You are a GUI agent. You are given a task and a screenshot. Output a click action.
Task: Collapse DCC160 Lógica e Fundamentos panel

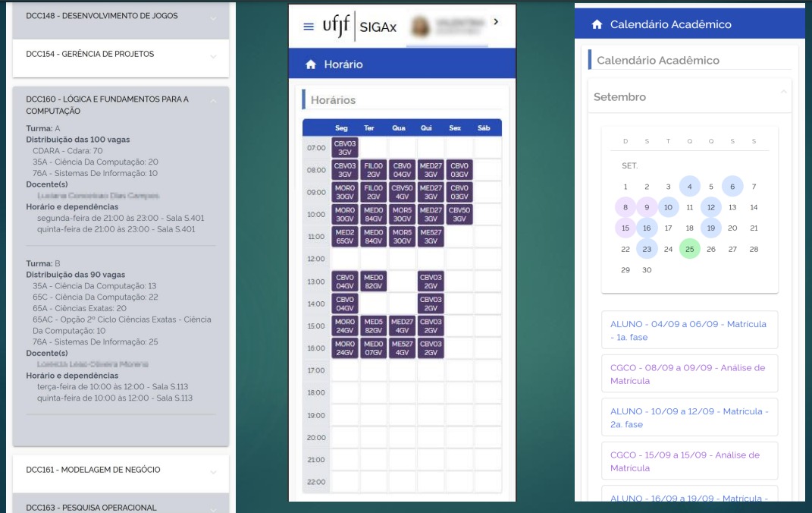(213, 100)
